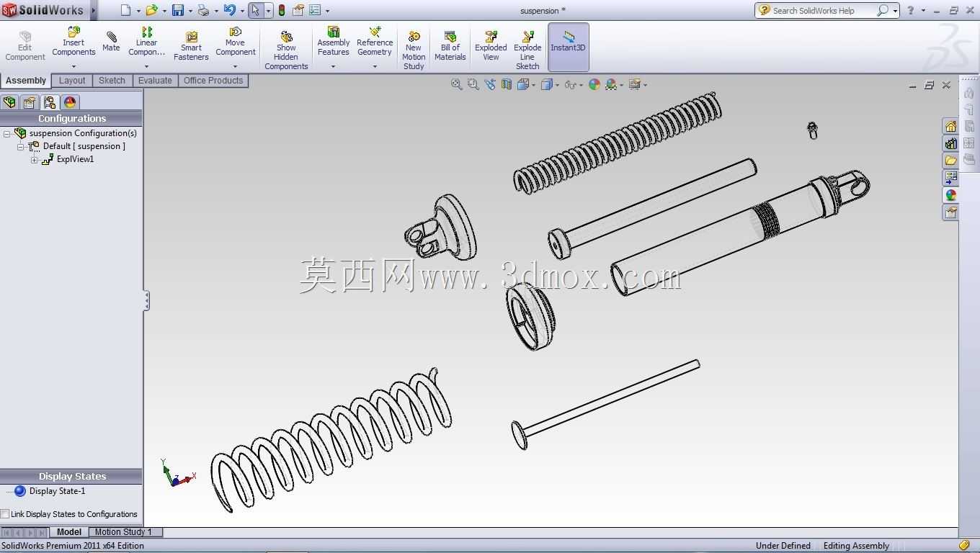Switch to the Sketch tab
Viewport: 980px width, 553px height.
[x=112, y=81]
